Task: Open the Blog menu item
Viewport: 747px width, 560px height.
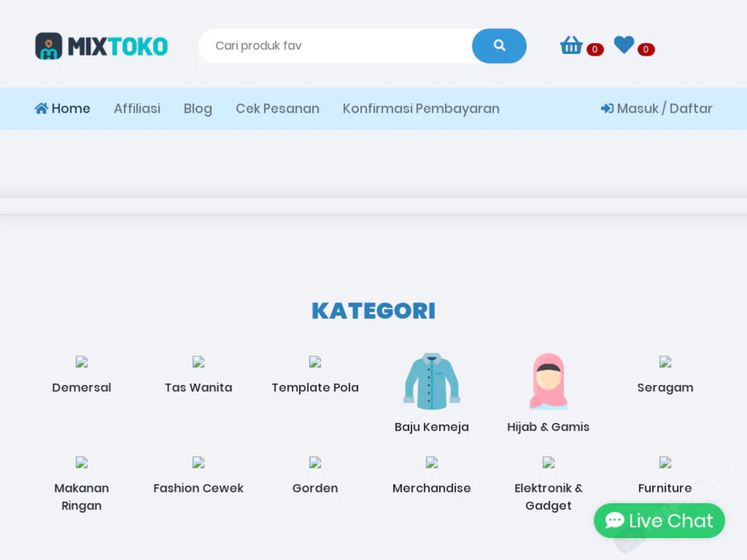Action: pos(198,108)
